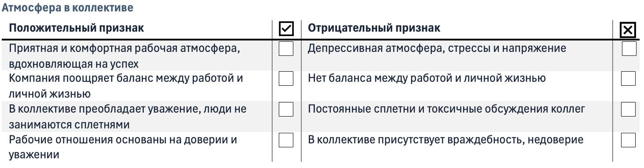Select the 'Отрицательный признак' column header
Viewport: 644px width, 168px height.
(374, 28)
